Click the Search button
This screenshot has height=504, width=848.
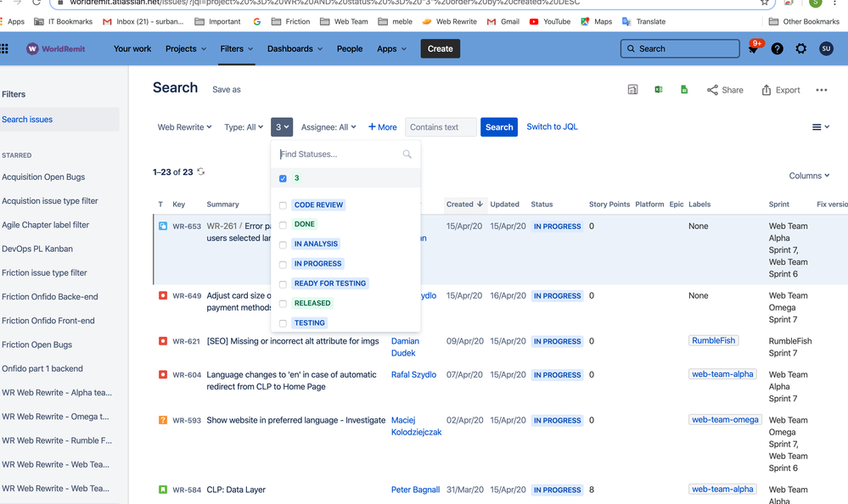coord(499,126)
